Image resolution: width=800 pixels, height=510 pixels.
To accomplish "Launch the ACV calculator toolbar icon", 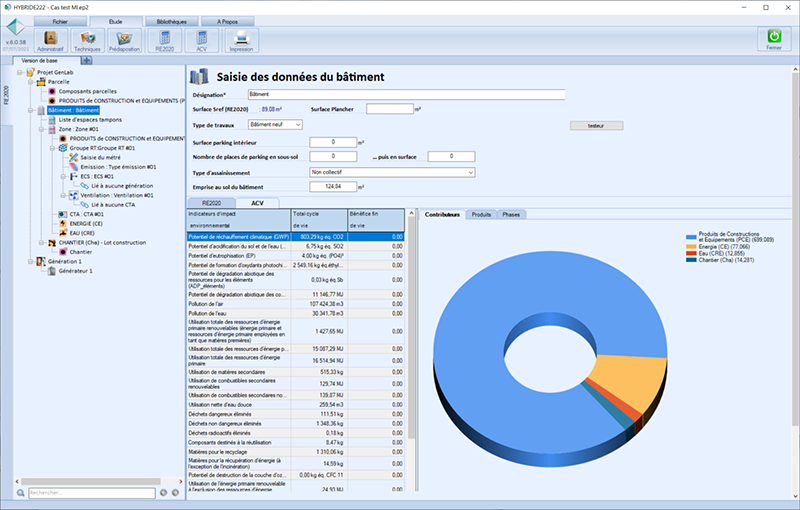I will pos(202,38).
